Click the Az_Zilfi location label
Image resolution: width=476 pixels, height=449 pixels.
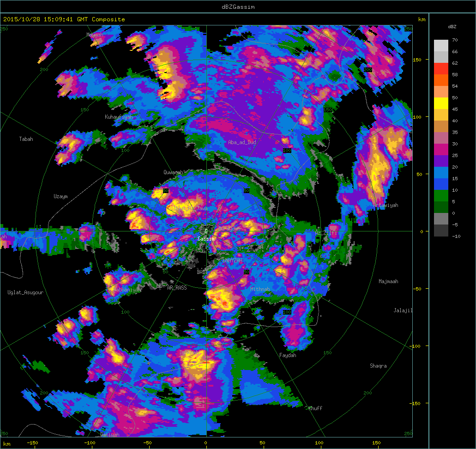(x=326, y=233)
